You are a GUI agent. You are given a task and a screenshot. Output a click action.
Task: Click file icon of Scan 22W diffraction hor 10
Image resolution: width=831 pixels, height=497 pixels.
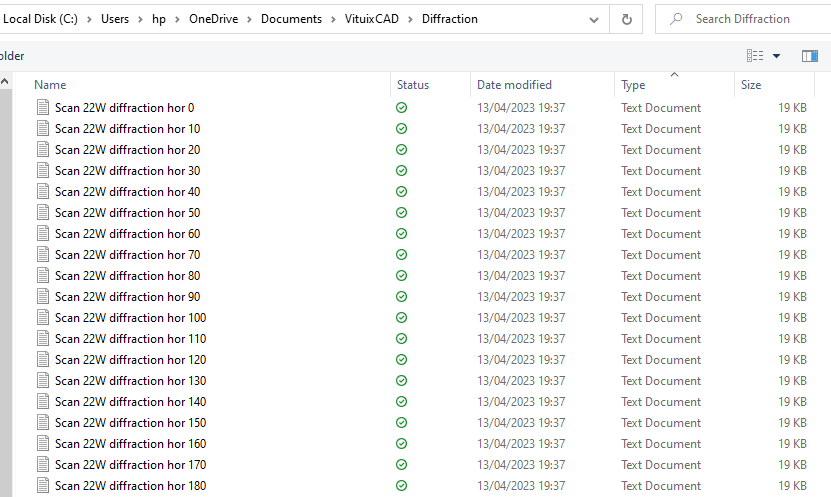(43, 129)
